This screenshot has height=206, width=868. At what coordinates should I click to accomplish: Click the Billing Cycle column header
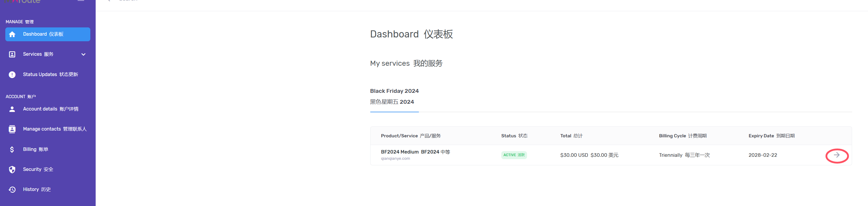coord(683,136)
